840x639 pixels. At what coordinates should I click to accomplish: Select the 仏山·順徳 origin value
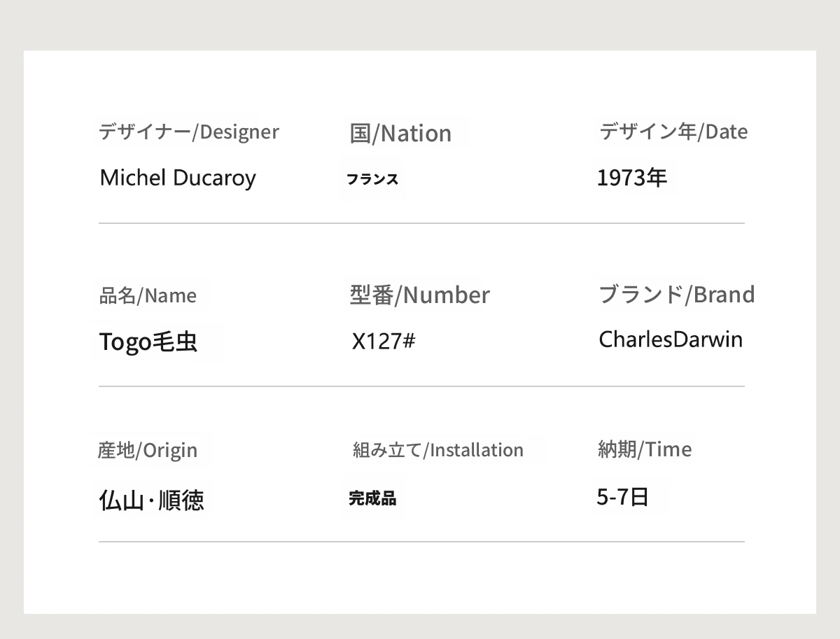coord(152,500)
